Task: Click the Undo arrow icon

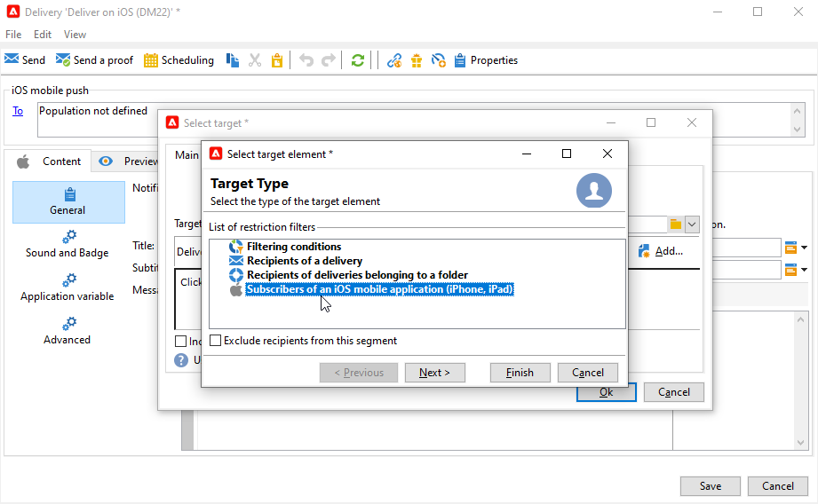Action: click(306, 60)
